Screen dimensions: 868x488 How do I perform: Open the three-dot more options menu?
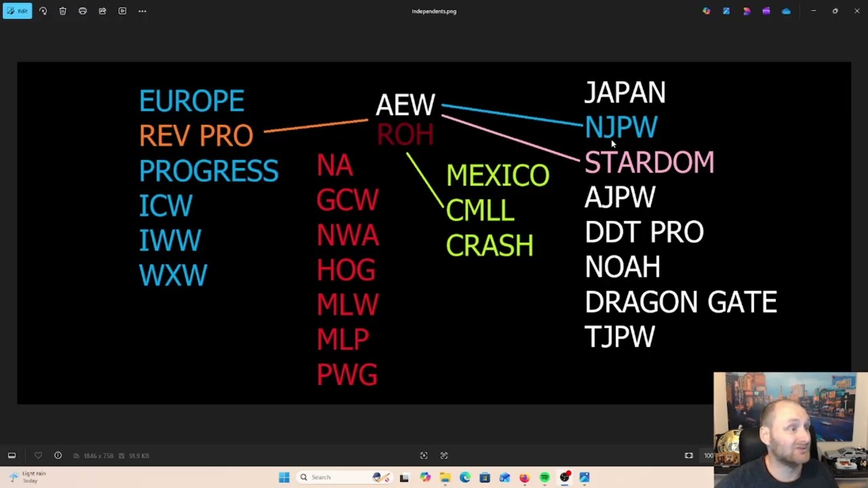(142, 11)
